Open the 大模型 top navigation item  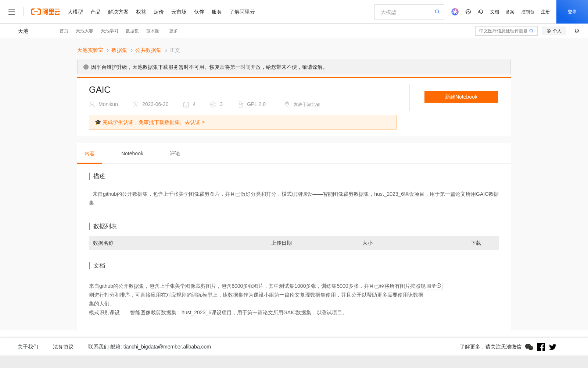(x=75, y=12)
